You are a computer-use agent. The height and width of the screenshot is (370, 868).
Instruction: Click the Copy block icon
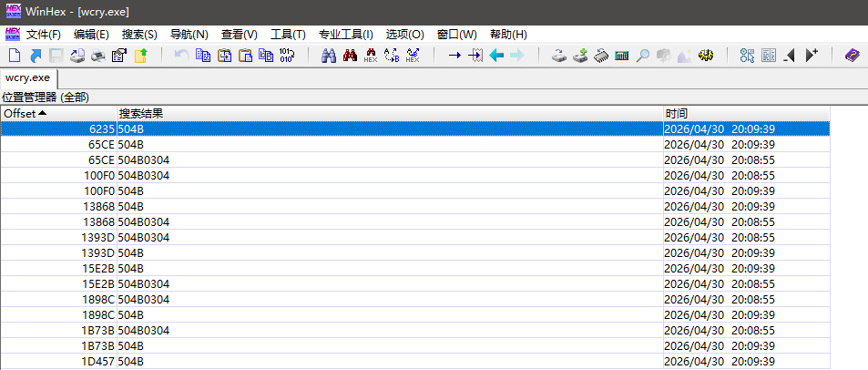pyautogui.click(x=203, y=56)
